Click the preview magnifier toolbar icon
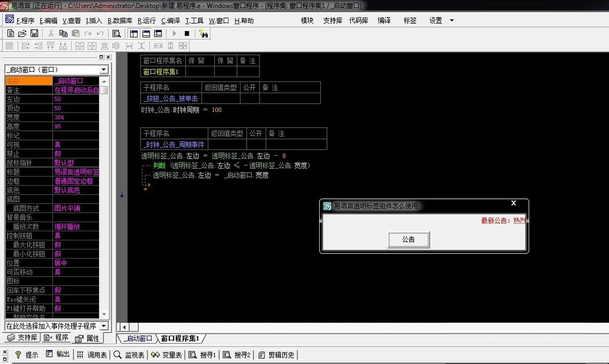Screen dimensions: 609x364 pyautogui.click(x=116, y=33)
